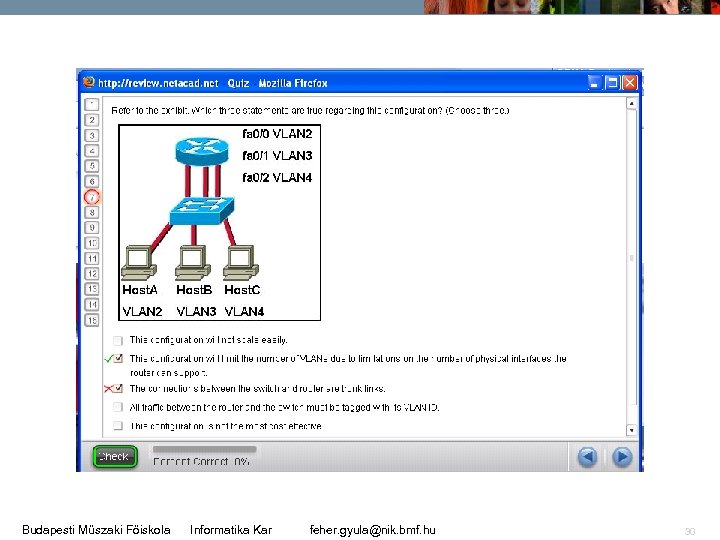Untick the checkbox about limiting number of VLANs
The image size is (720, 540).
[118, 359]
